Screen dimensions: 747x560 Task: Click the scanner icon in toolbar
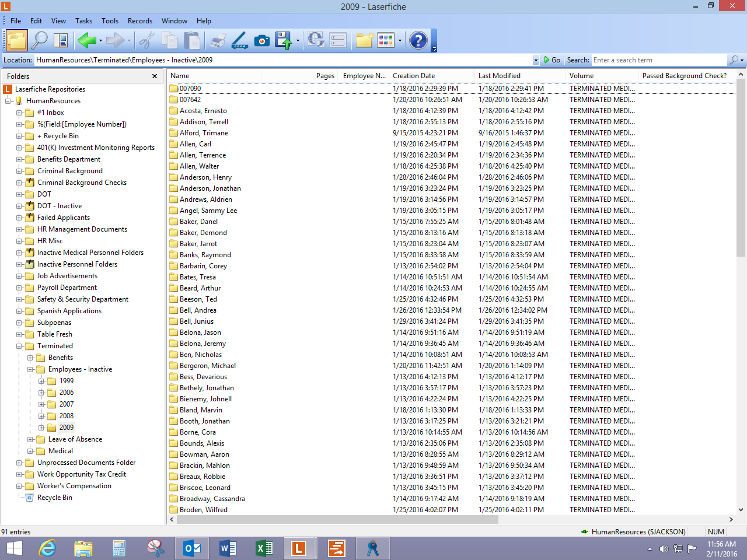(x=240, y=40)
